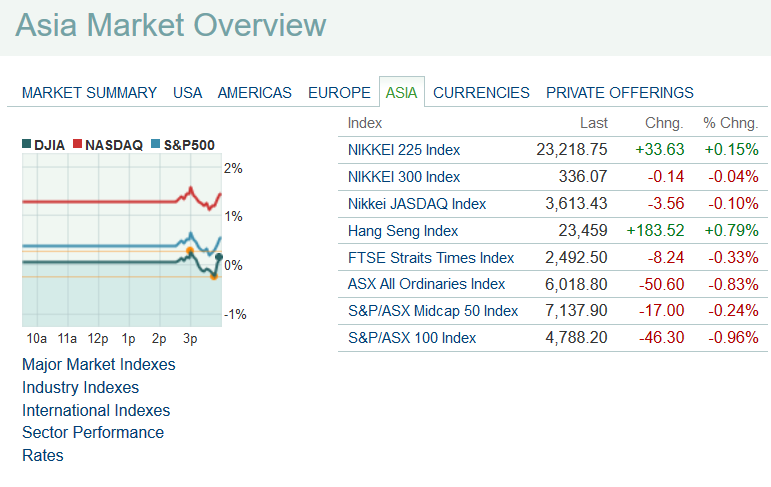Select the percent value -0.83%
The width and height of the screenshot is (771, 487).
(733, 284)
